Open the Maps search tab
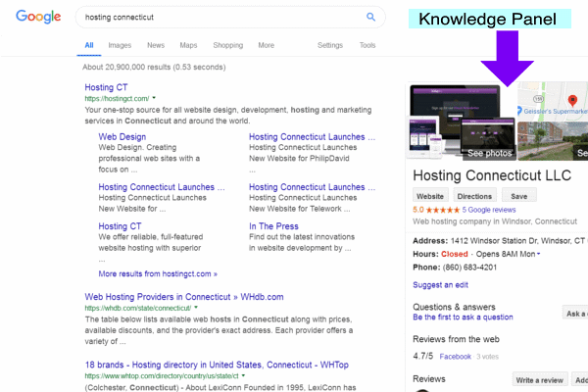 [x=188, y=45]
